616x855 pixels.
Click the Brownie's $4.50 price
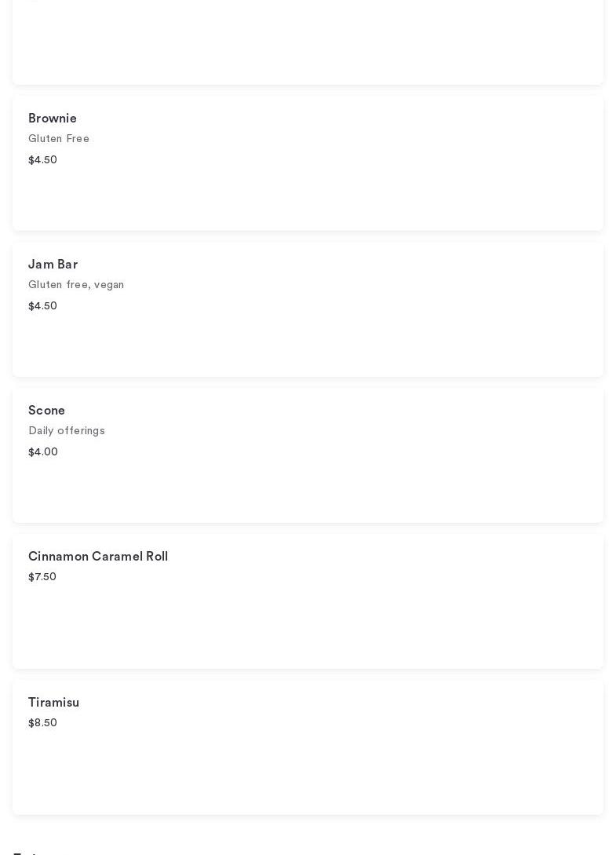click(42, 160)
